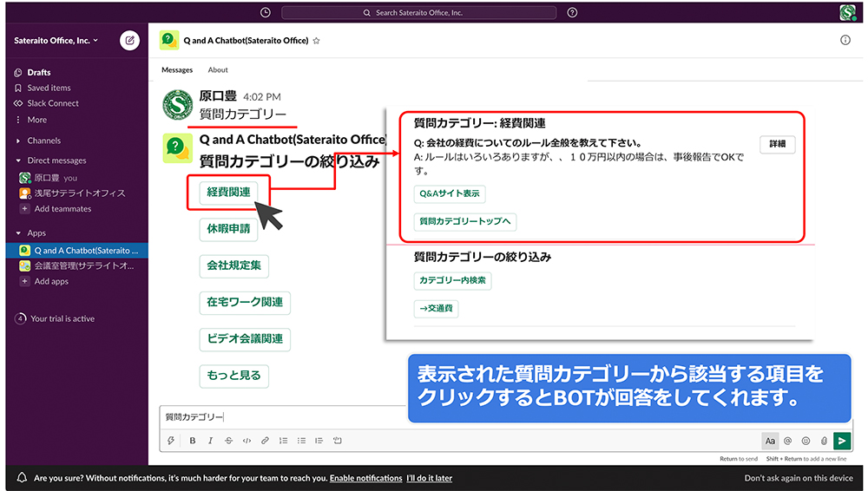Click the 休暇申請 category button
The image size is (868, 491).
pos(228,229)
